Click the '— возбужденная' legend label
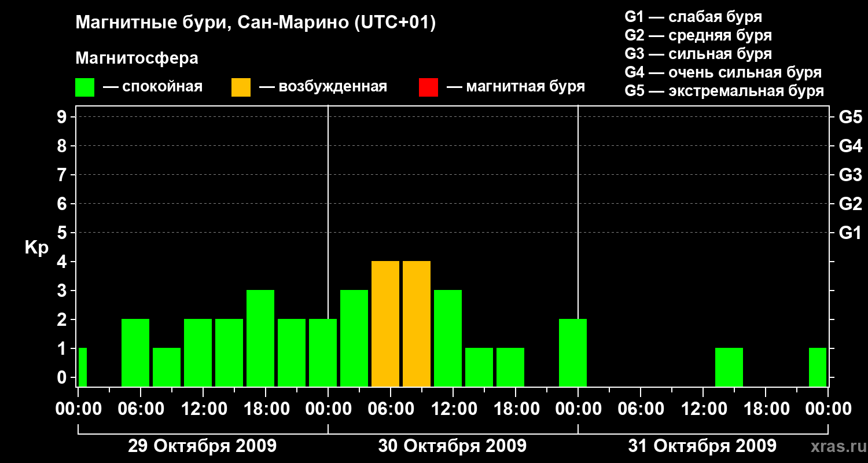The image size is (868, 463). pos(323,87)
